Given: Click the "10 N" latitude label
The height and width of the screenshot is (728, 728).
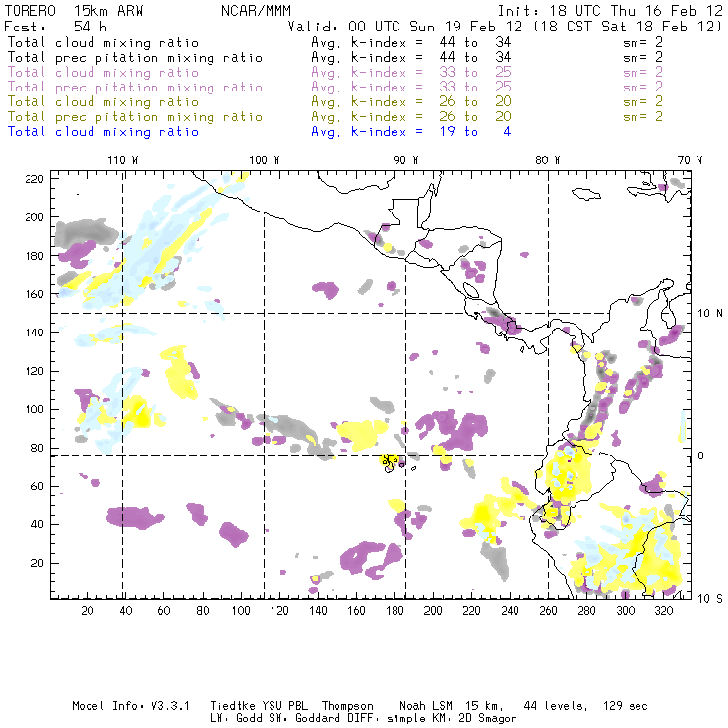Looking at the screenshot, I should tap(710, 314).
